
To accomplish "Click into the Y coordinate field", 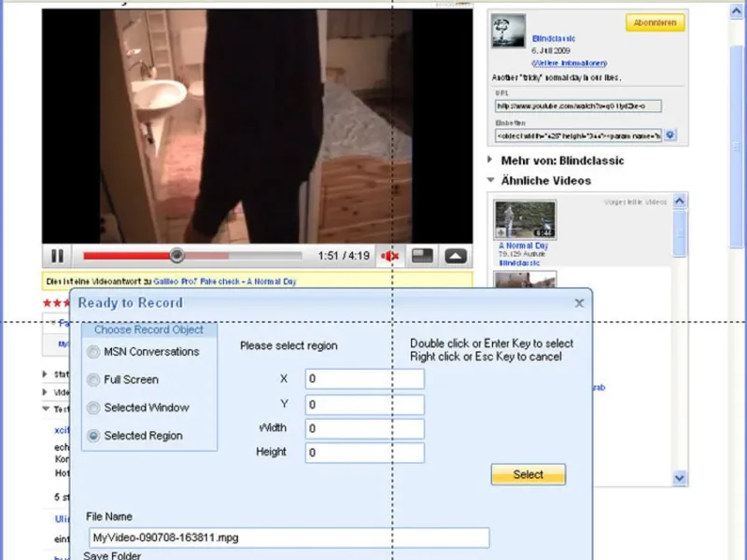I will click(x=364, y=405).
